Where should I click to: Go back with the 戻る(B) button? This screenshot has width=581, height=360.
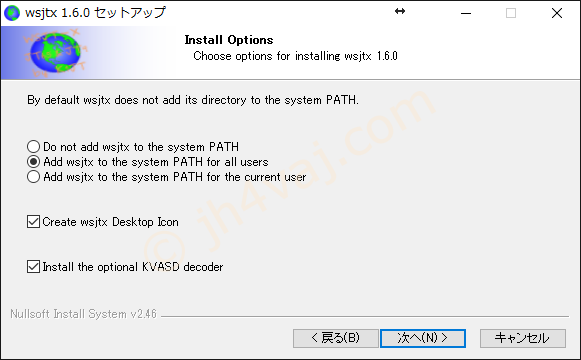tap(336, 338)
